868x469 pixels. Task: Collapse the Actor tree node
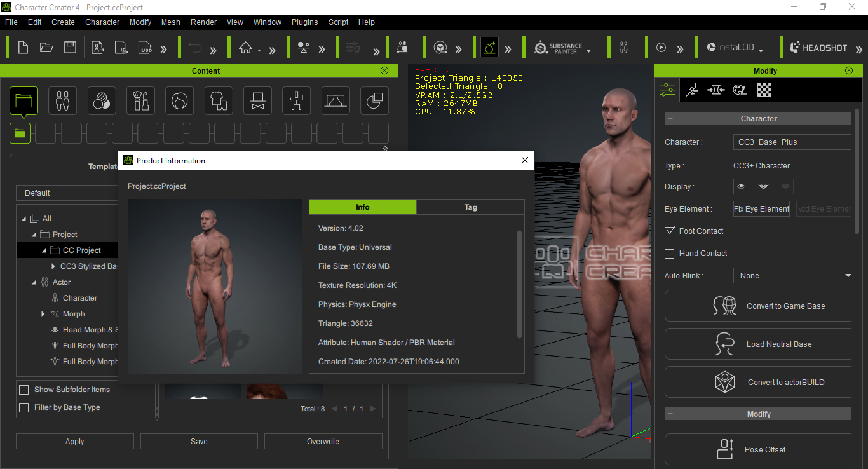[x=34, y=282]
